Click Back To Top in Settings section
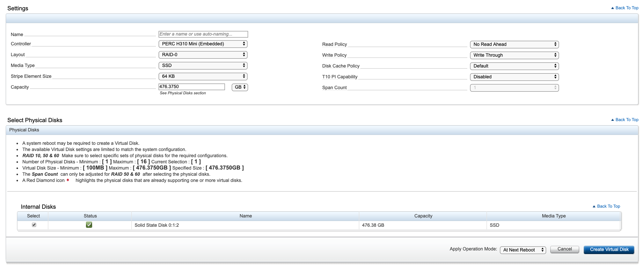 626,8
